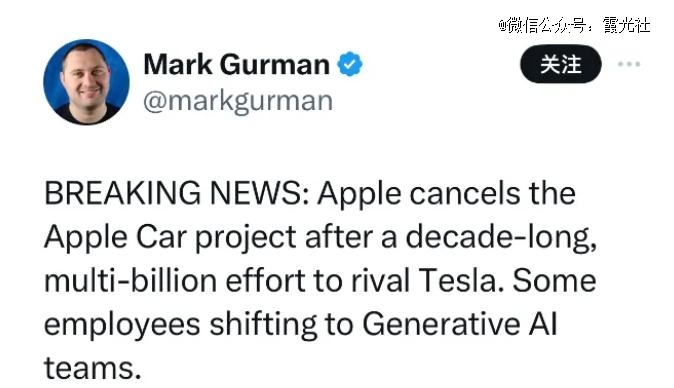Click the phrase "Apple Car" in the tweet

[x=116, y=237]
